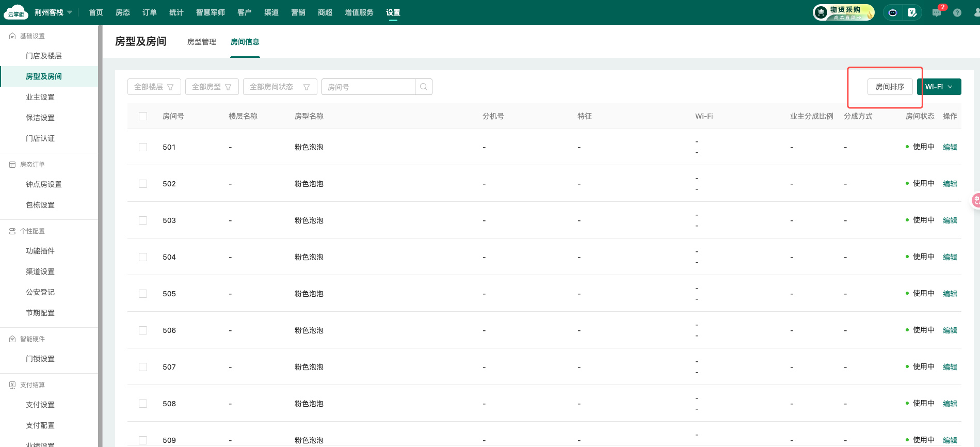Check the box for room 504
980x447 pixels.
coord(143,257)
